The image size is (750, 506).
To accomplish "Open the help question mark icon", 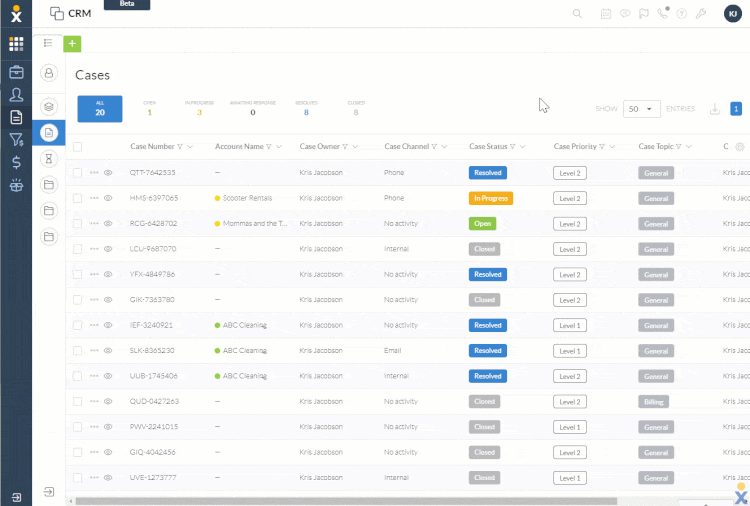I will click(682, 14).
